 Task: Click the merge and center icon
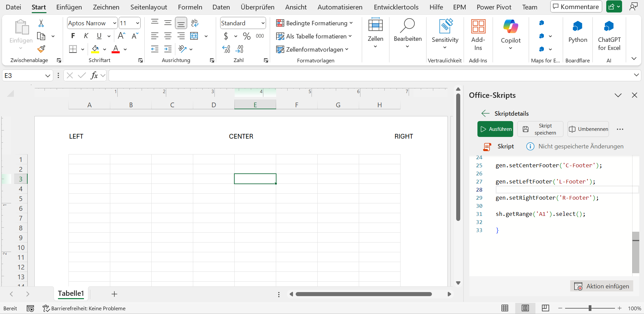point(194,36)
